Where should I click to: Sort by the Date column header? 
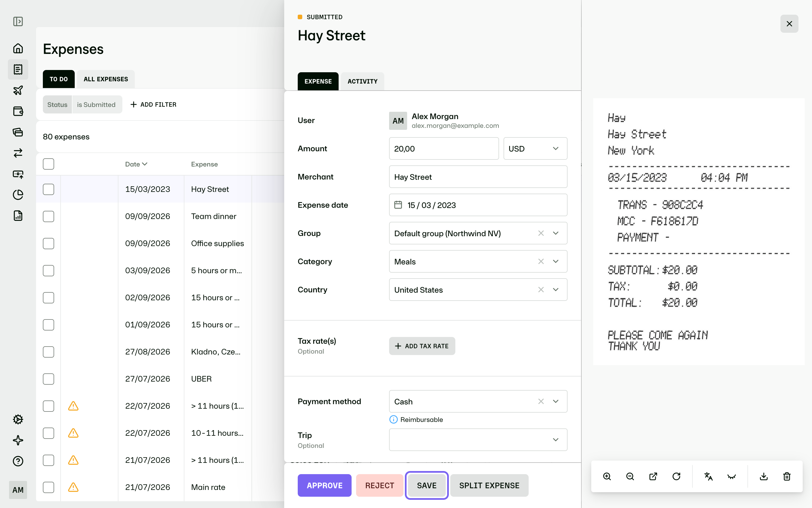[x=136, y=164]
